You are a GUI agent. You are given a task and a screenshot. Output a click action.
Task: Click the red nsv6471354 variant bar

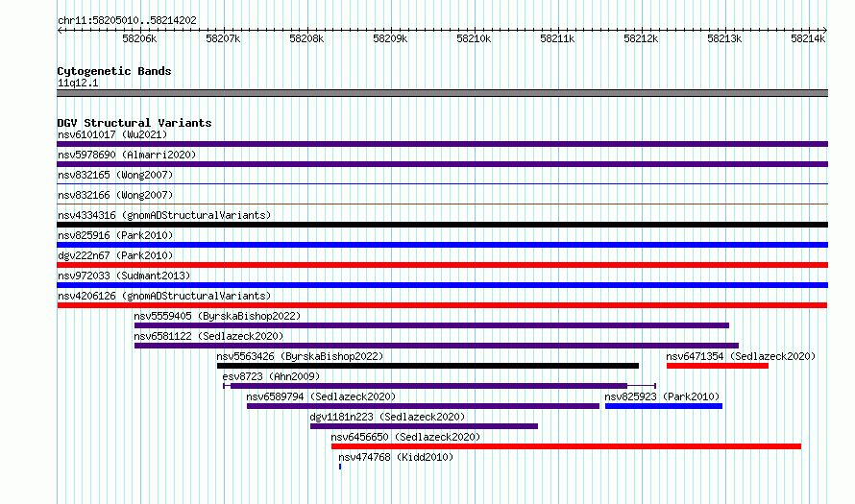point(717,366)
